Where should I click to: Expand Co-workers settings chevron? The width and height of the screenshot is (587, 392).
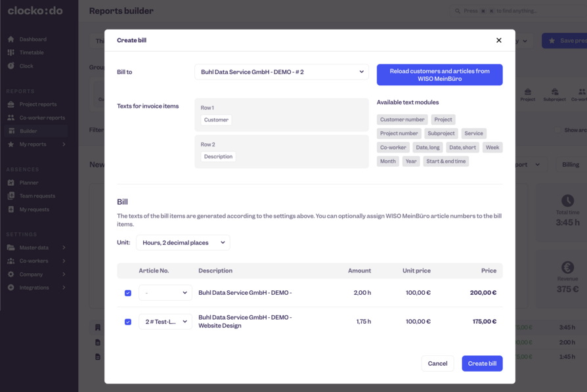pos(64,261)
